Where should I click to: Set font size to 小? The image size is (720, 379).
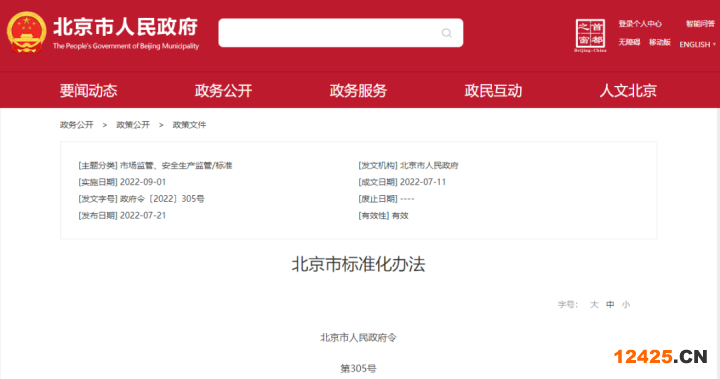(x=625, y=305)
